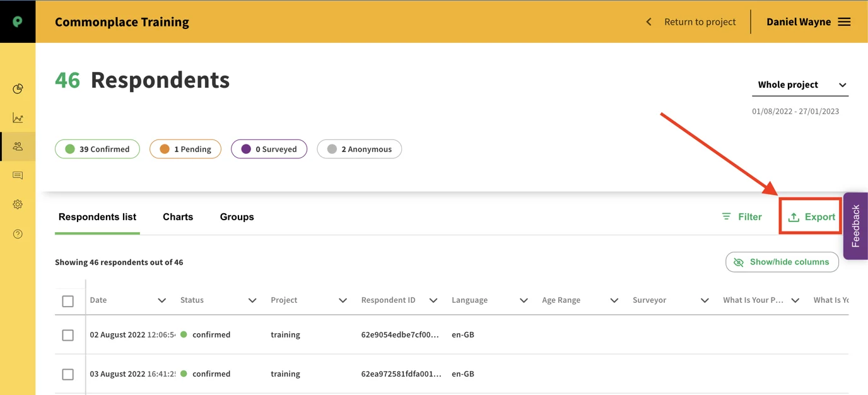The width and height of the screenshot is (868, 395).
Task: Expand the Language column dropdown arrow
Action: click(x=524, y=300)
